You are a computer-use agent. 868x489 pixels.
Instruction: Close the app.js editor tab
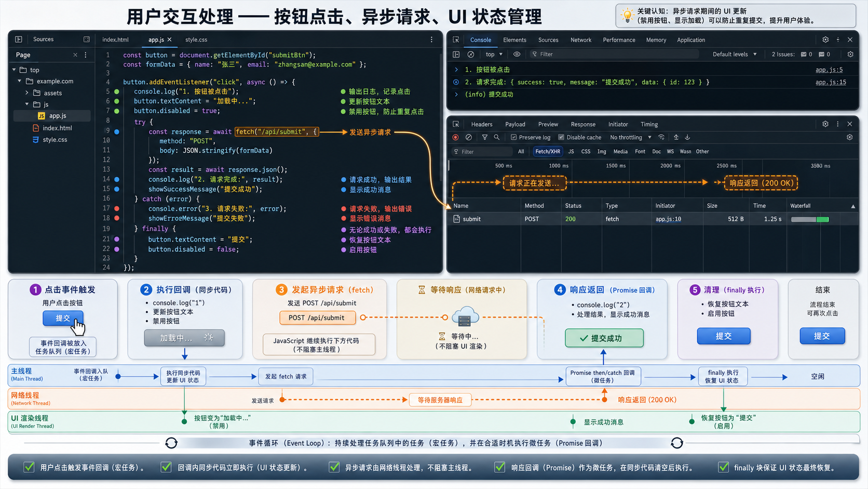tap(169, 39)
